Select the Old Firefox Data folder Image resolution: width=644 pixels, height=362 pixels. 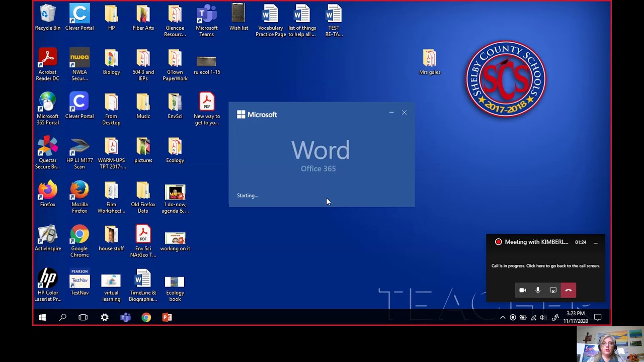pos(143,197)
